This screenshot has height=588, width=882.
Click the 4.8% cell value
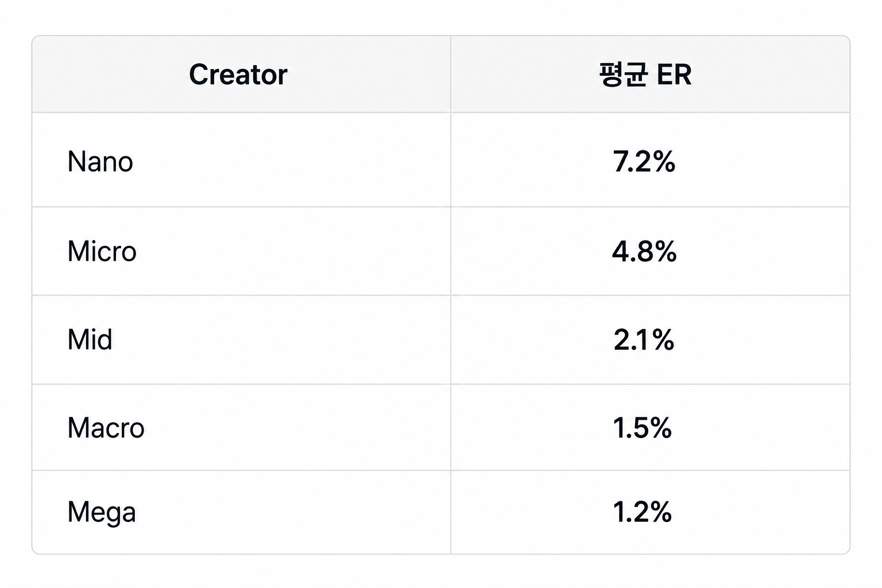[644, 252]
